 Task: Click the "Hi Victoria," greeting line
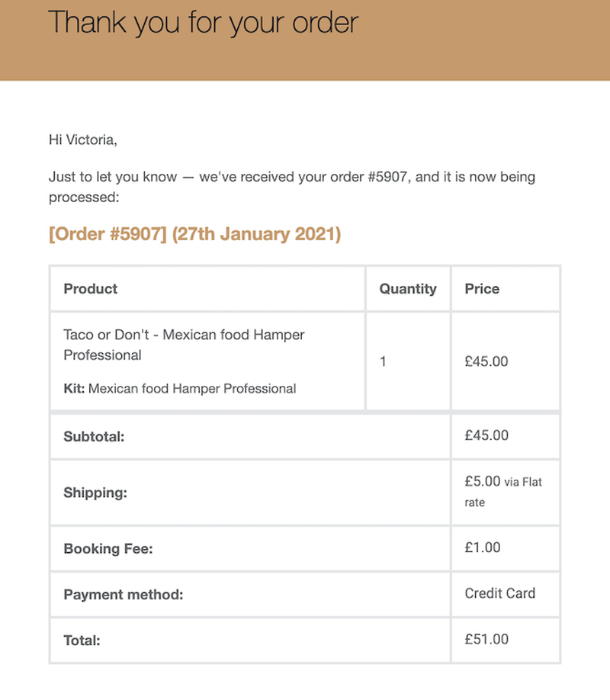coord(82,140)
